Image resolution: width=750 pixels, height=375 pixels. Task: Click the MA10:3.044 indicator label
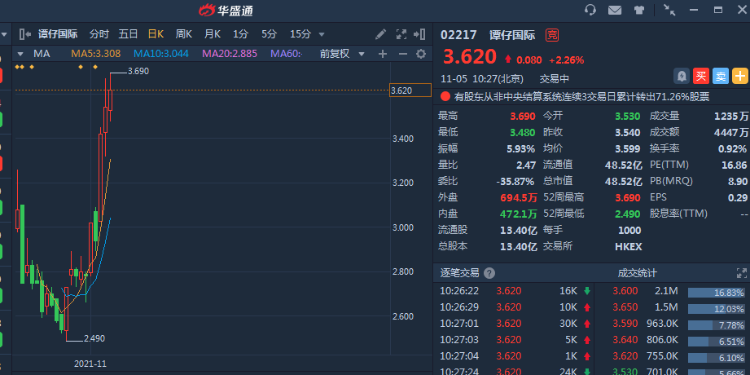pyautogui.click(x=161, y=54)
